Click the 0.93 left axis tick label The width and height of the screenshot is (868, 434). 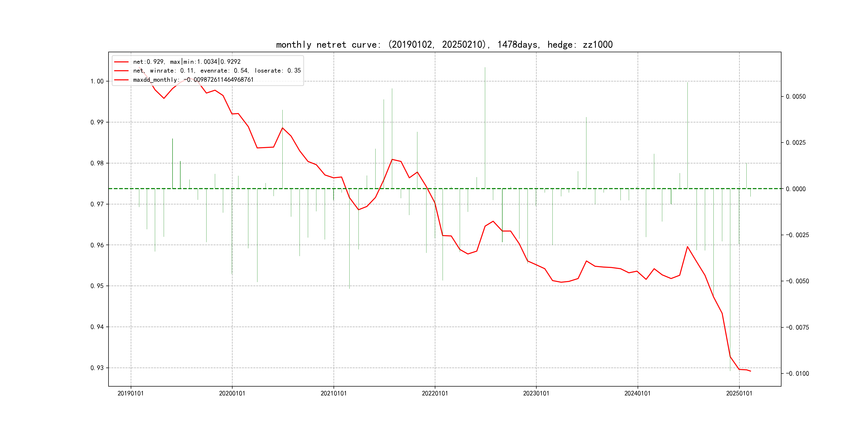coord(97,368)
